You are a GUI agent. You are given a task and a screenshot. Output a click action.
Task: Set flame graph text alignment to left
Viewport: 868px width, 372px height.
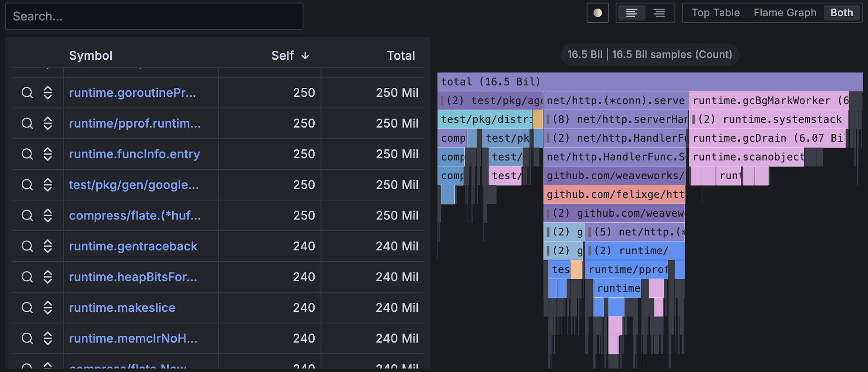click(632, 13)
